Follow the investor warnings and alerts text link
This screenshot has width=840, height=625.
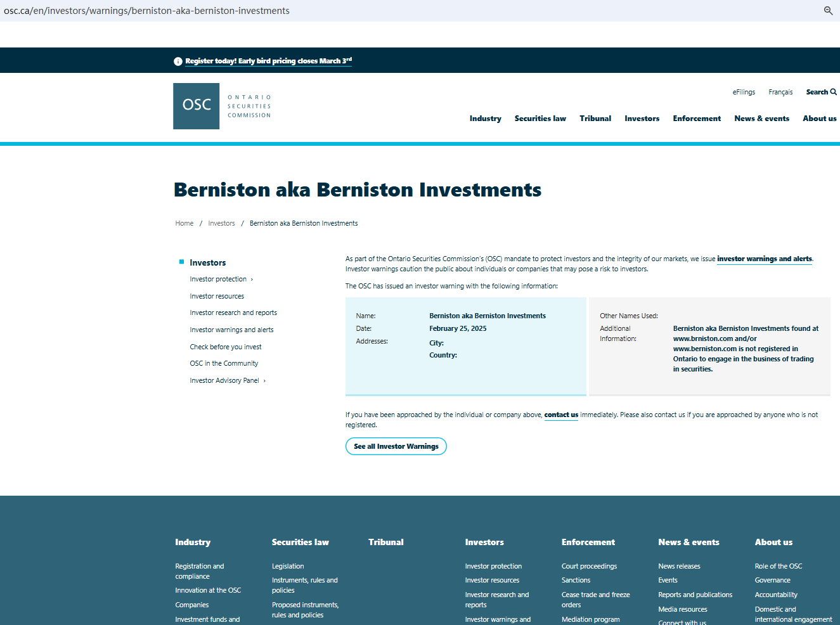(x=765, y=259)
